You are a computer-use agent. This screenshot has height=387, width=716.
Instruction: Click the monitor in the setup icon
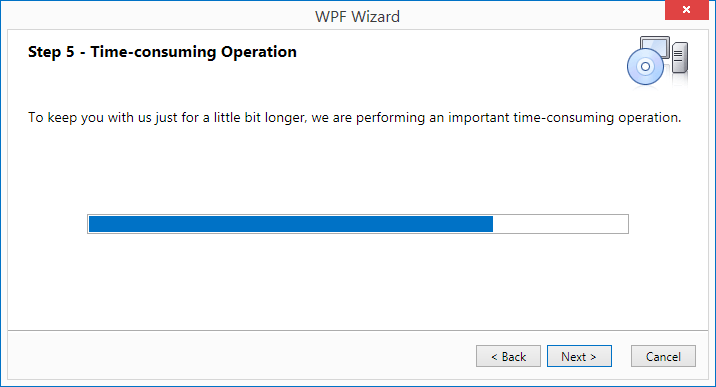point(656,47)
